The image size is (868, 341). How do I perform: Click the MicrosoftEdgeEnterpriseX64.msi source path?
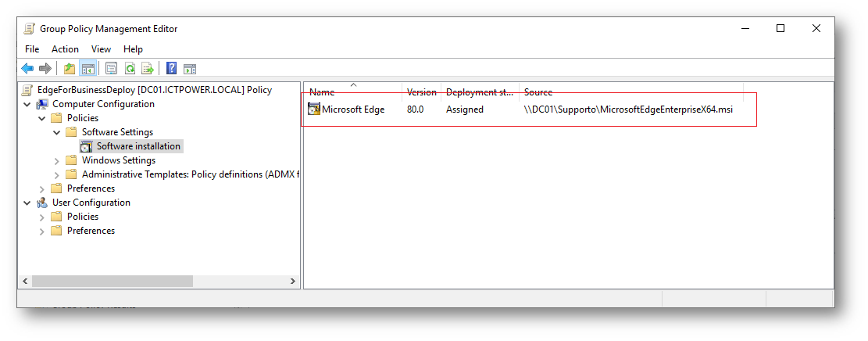pos(628,109)
